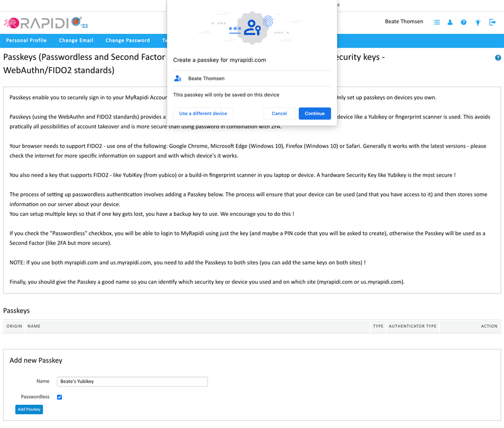Screen dimensions: 504x428
Task: Choose Use a different device
Action: (203, 113)
